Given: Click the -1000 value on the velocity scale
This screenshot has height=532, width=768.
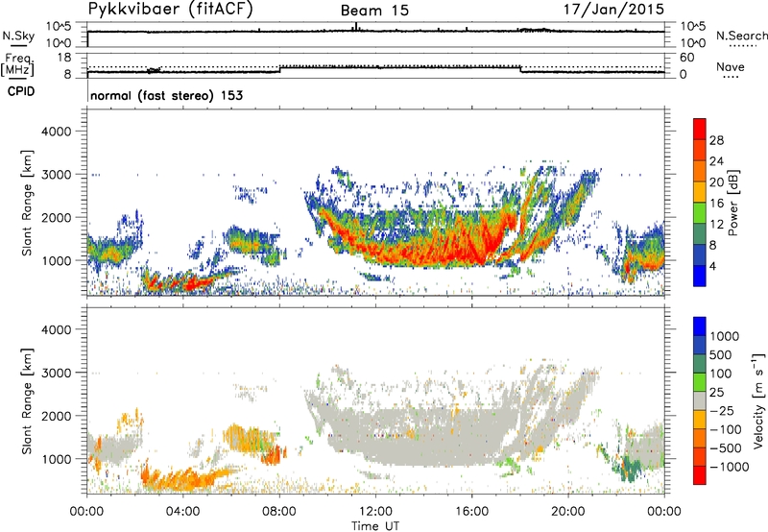Looking at the screenshot, I should pyautogui.click(x=729, y=467).
